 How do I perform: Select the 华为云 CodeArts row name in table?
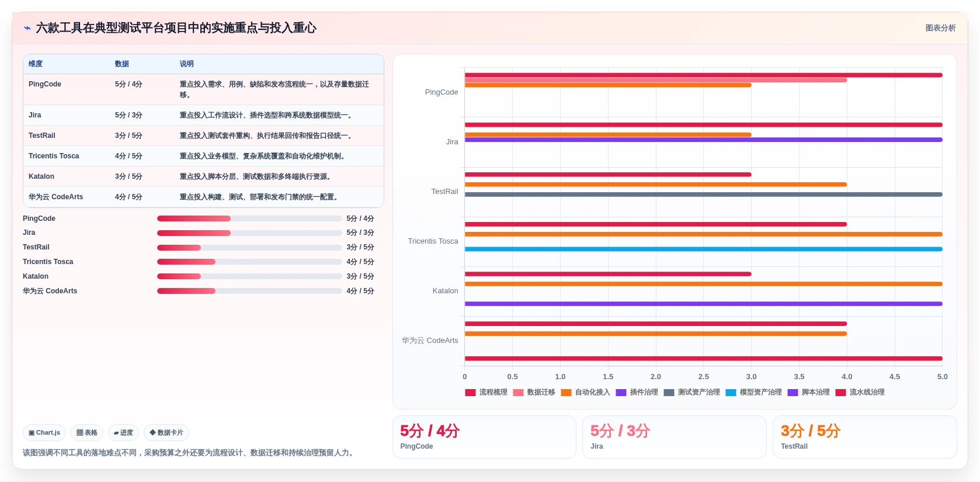point(55,197)
